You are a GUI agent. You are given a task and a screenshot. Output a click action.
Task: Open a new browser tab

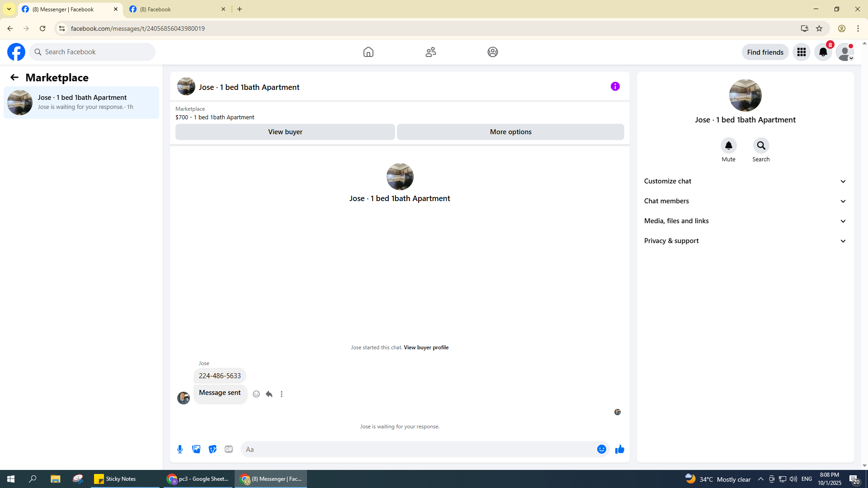(x=240, y=9)
